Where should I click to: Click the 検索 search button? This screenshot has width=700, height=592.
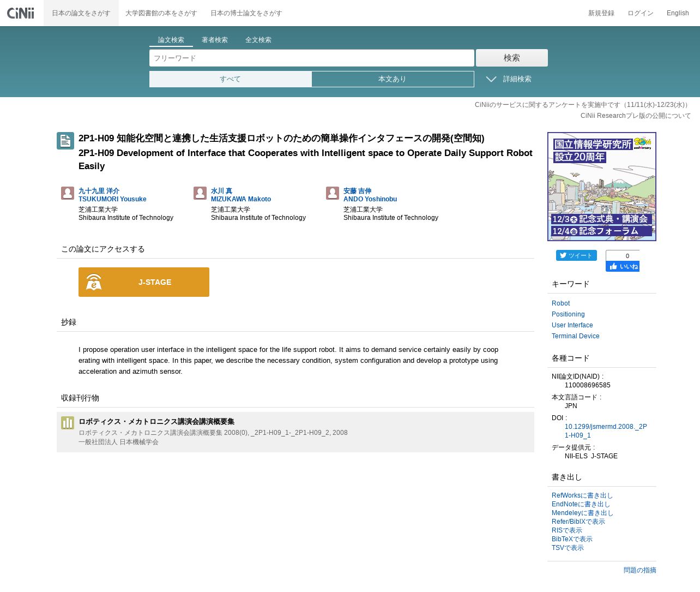[512, 58]
